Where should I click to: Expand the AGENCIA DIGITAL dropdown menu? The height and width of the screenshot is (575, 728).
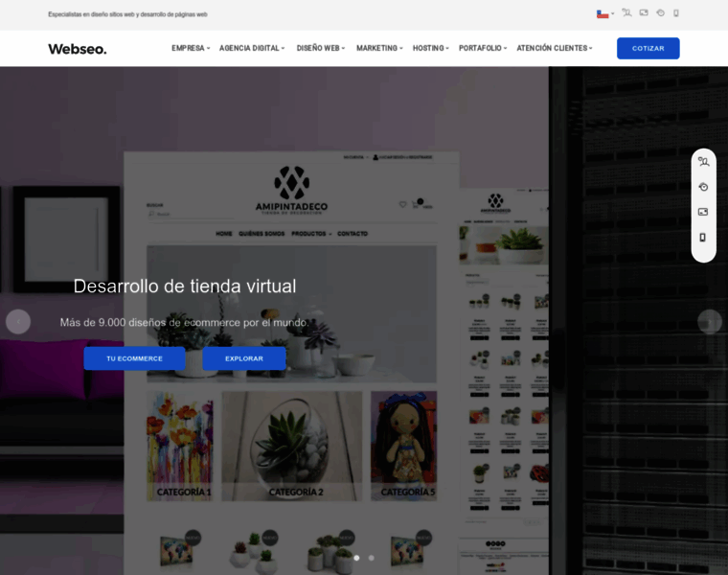[251, 48]
